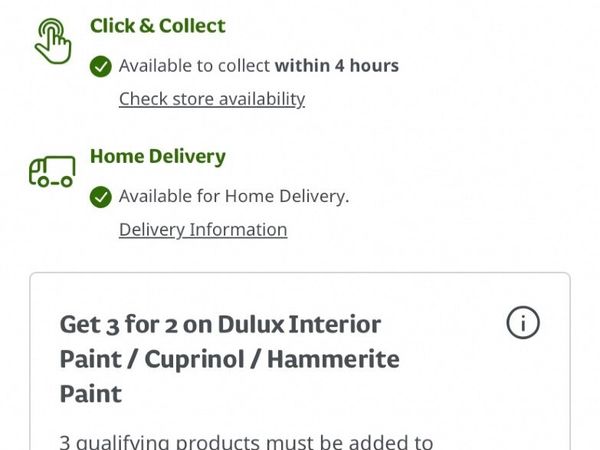Click the Available for Home Delivery text
Image resolution: width=600 pixels, height=450 pixels.
tap(234, 196)
